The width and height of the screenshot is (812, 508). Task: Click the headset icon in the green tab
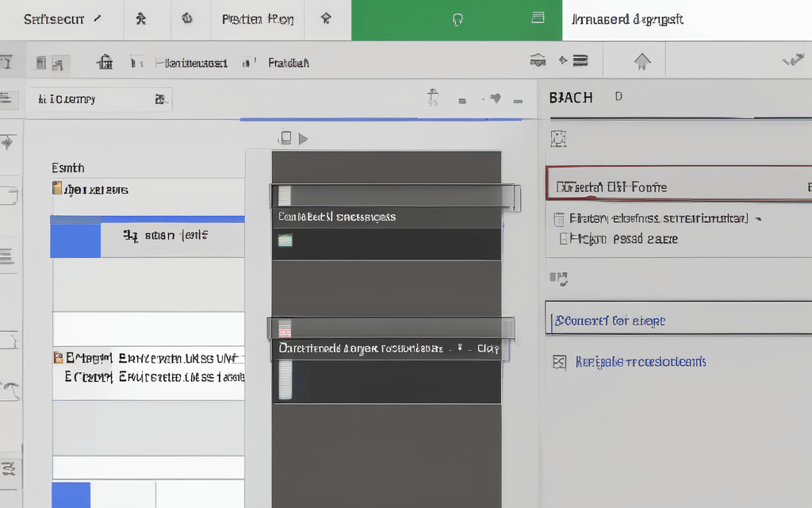pyautogui.click(x=457, y=20)
